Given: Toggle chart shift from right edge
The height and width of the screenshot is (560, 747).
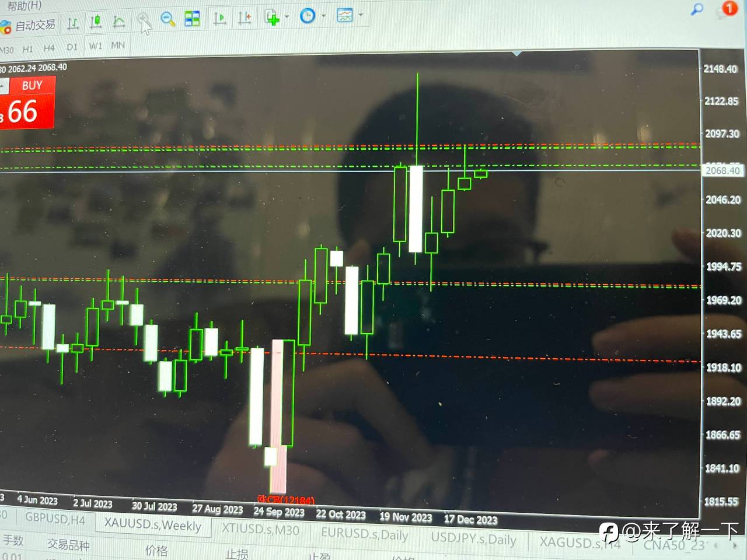Looking at the screenshot, I should click(245, 17).
